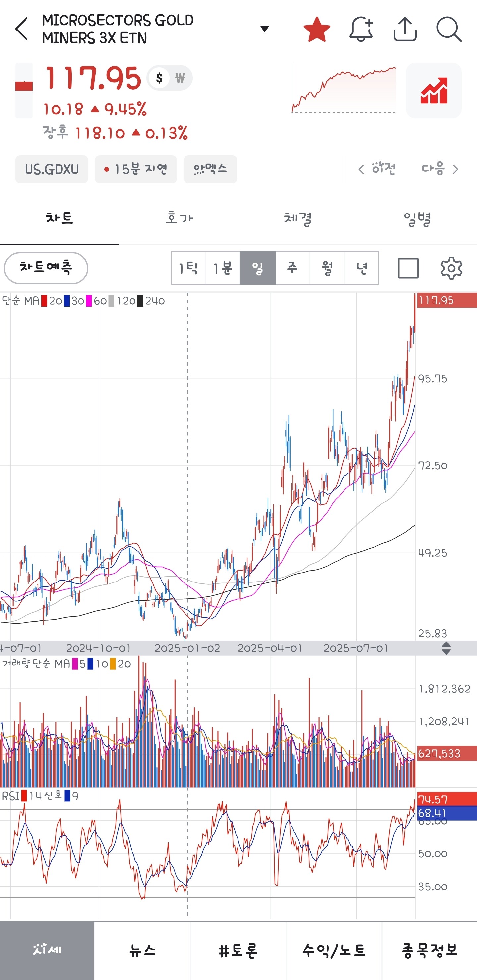Open the 차트 tab

[59, 218]
